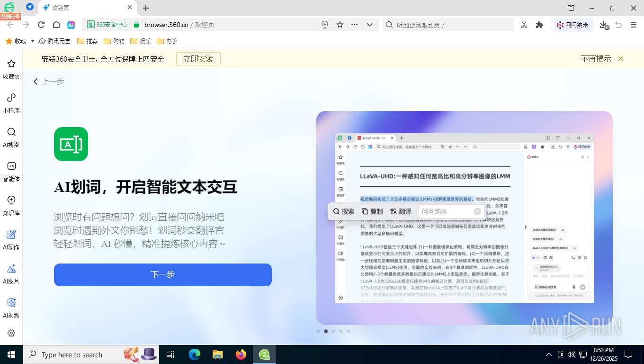Expand the address bar dropdown chevron
This screenshot has width=644, height=364.
tap(370, 25)
